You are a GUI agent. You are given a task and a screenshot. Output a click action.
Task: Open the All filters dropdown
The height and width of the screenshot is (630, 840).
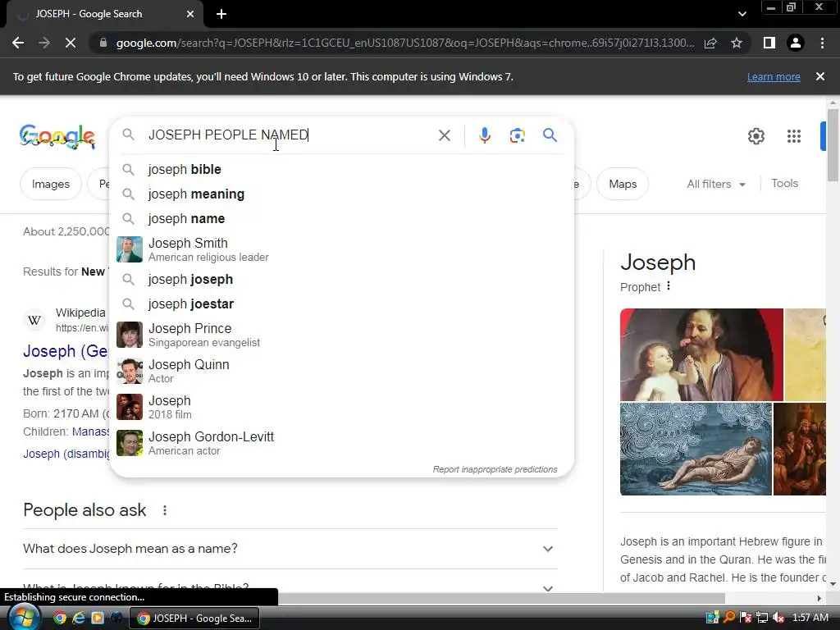[x=715, y=184]
